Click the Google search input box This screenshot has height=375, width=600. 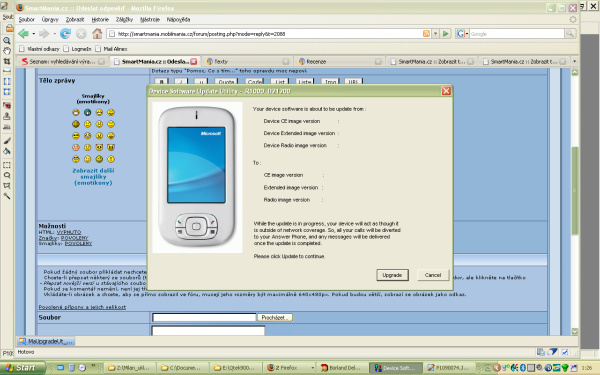(x=517, y=34)
